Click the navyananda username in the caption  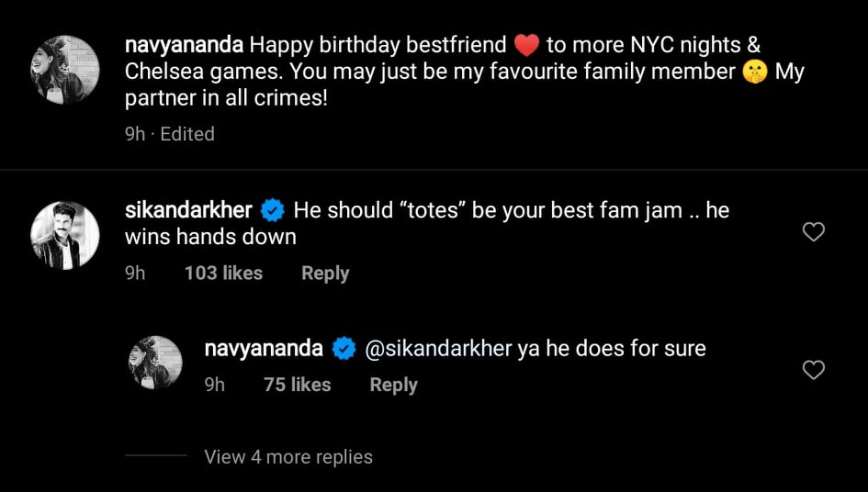184,45
